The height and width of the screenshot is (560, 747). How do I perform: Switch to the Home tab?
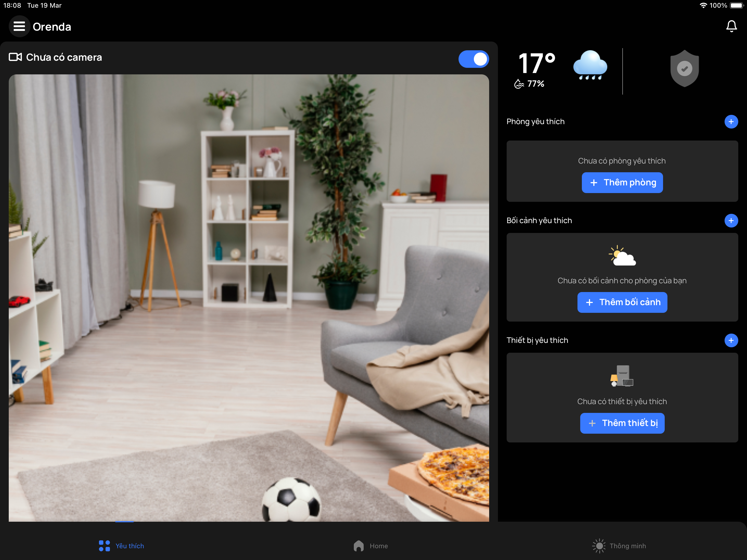tap(370, 546)
